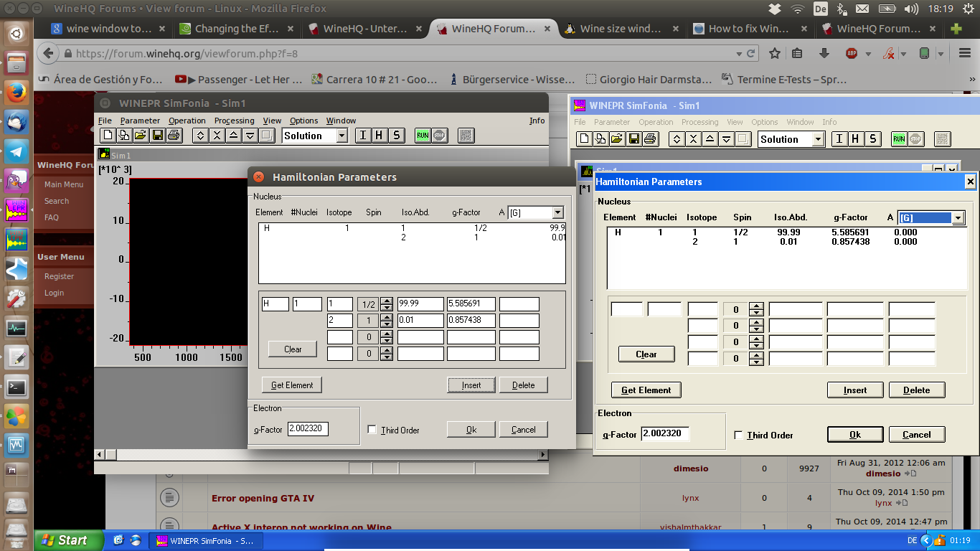Click Save floppy icon in gray SimFonia toolbar
The width and height of the screenshot is (980, 551).
[x=157, y=136]
